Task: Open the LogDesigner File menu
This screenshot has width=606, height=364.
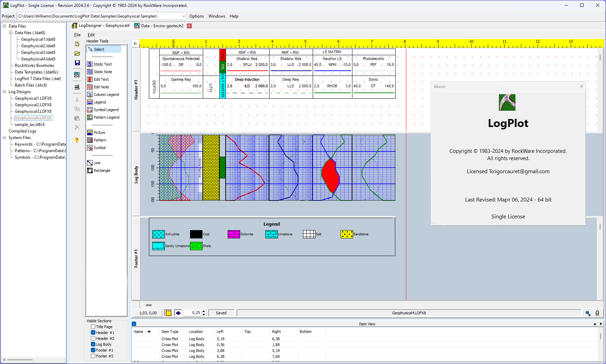Action: pyautogui.click(x=77, y=35)
